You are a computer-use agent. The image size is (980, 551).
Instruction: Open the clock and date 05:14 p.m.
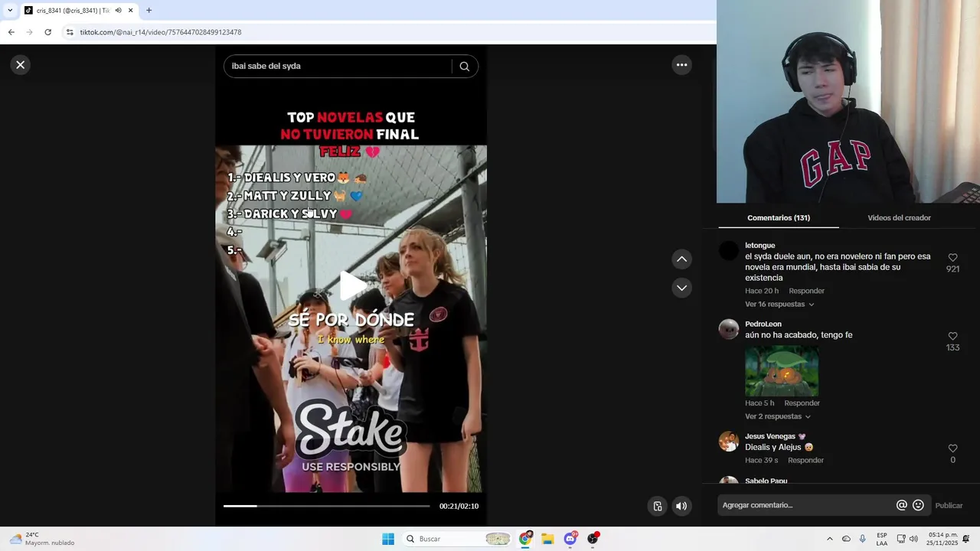pos(942,539)
